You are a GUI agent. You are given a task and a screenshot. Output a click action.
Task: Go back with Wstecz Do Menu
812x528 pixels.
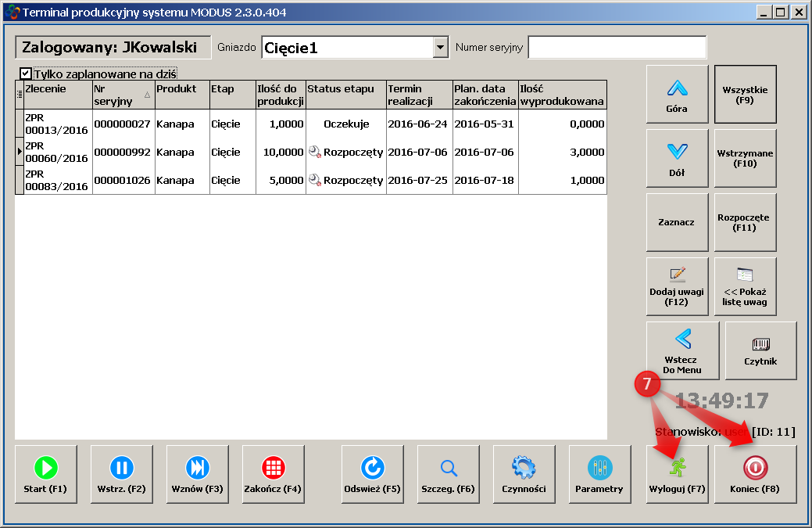[x=682, y=350]
